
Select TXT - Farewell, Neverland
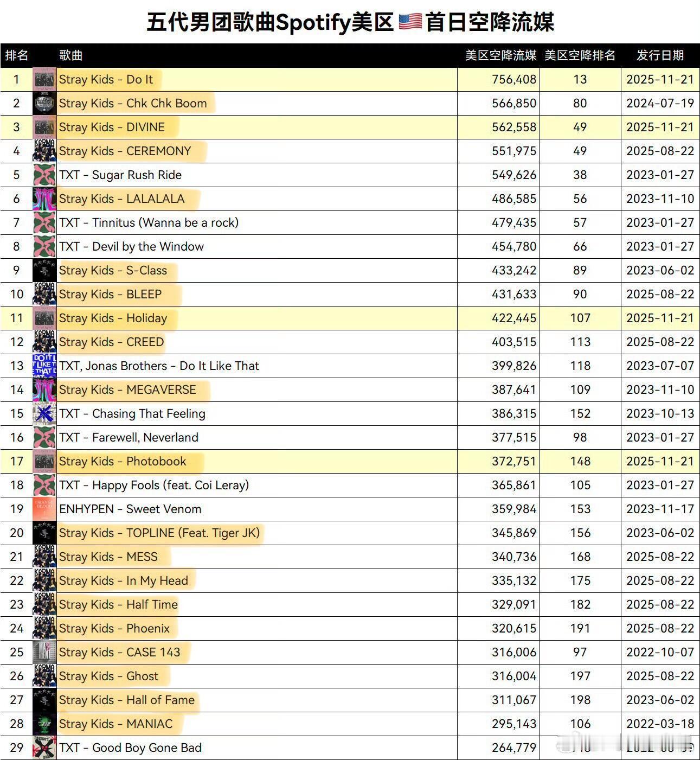pos(129,437)
